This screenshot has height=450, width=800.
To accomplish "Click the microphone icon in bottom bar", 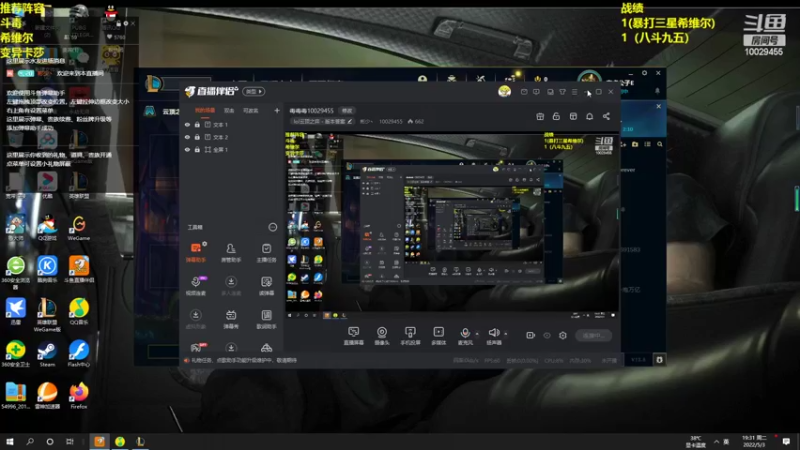I will (465, 334).
